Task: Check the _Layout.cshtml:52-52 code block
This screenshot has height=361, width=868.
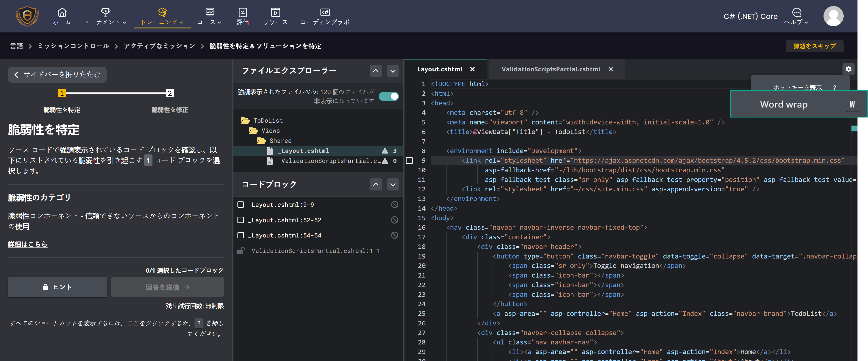Action: point(241,220)
